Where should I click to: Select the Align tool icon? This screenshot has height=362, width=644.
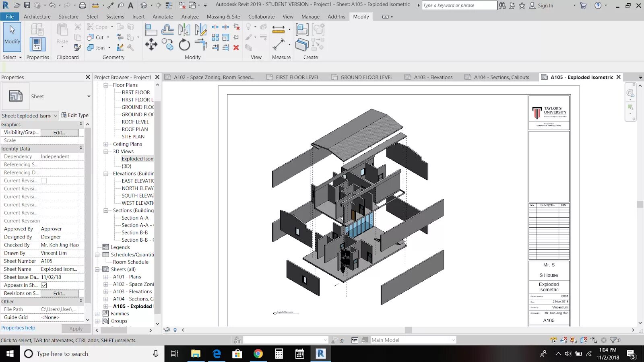point(151,30)
